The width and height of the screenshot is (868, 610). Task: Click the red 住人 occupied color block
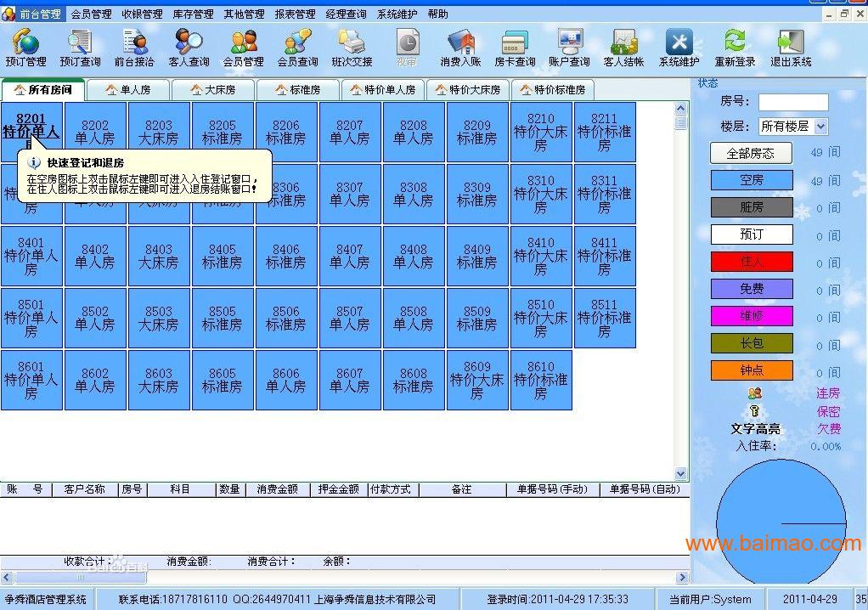(751, 261)
